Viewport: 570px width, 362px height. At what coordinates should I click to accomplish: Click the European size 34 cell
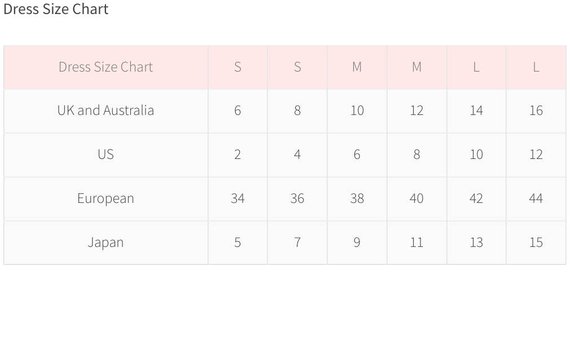pos(238,199)
